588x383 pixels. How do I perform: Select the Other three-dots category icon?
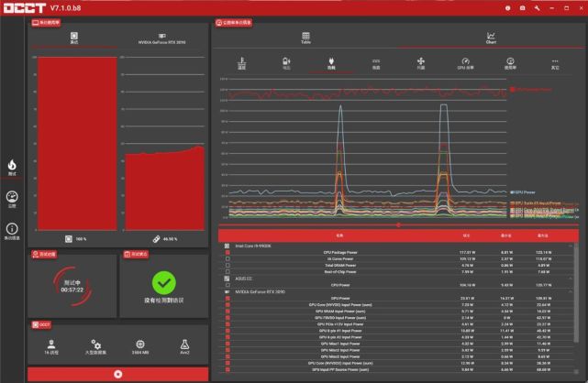point(555,61)
